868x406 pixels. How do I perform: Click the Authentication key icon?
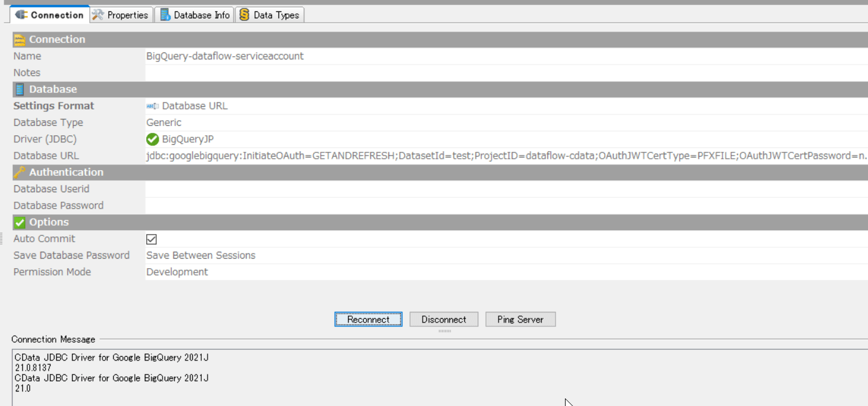click(x=20, y=172)
